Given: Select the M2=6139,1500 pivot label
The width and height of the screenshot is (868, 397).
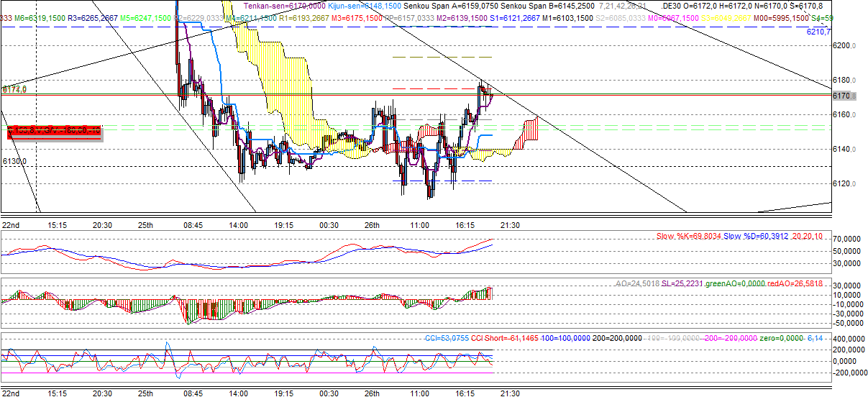Looking at the screenshot, I should pyautogui.click(x=462, y=17).
